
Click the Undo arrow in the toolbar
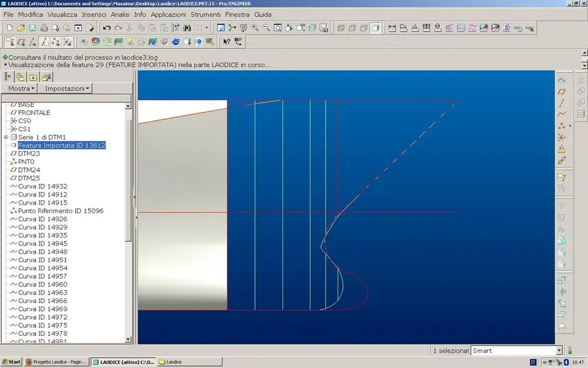click(107, 28)
